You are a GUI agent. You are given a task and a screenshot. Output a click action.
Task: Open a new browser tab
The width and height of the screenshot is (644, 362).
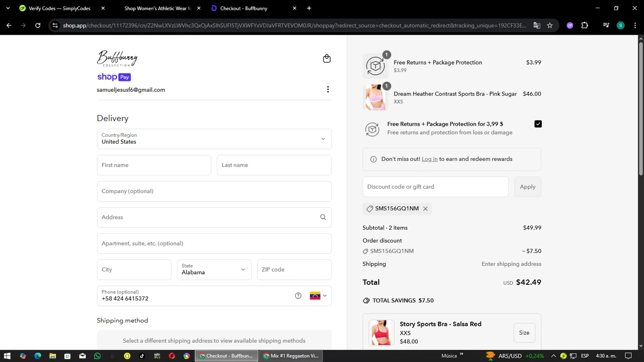(x=309, y=8)
